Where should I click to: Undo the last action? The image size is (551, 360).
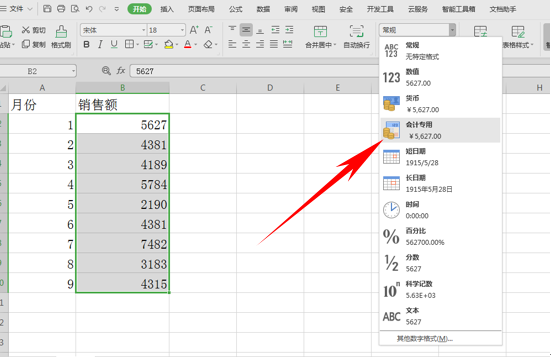89,9
